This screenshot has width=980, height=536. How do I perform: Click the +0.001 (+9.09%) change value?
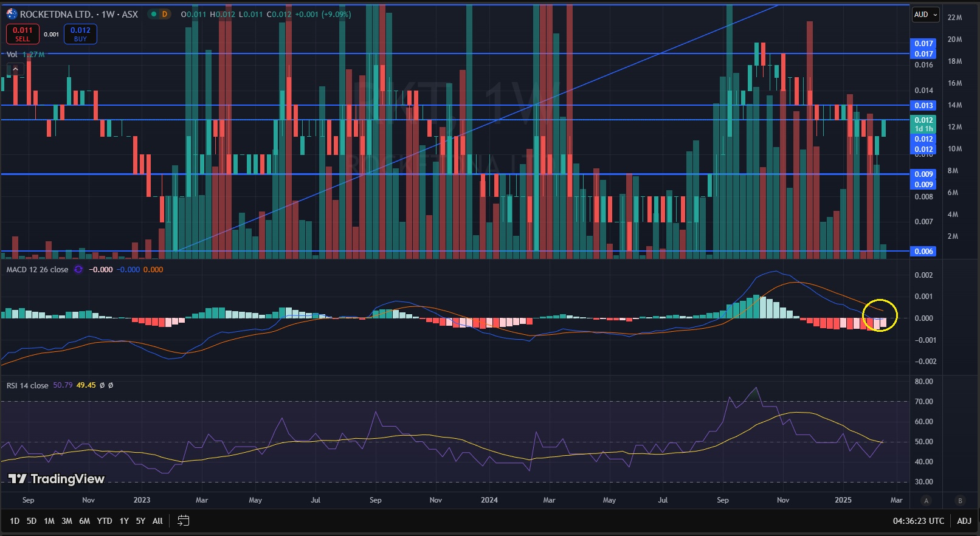point(323,14)
